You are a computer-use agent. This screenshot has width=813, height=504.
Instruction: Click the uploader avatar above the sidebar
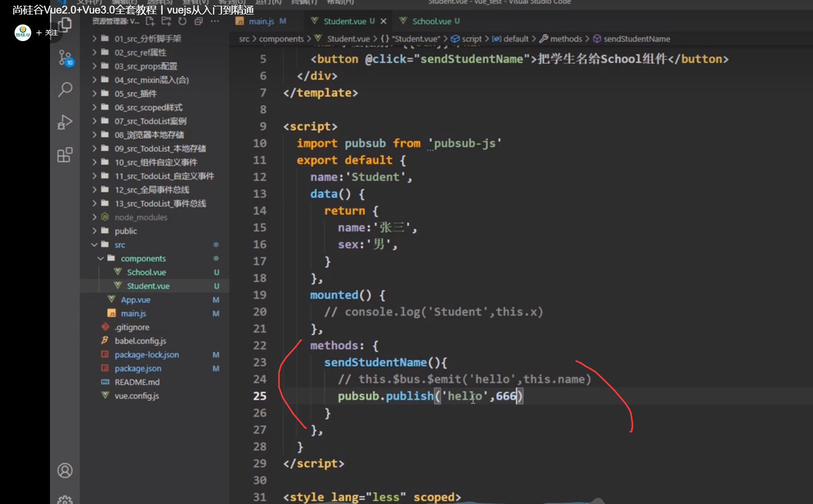pyautogui.click(x=23, y=33)
